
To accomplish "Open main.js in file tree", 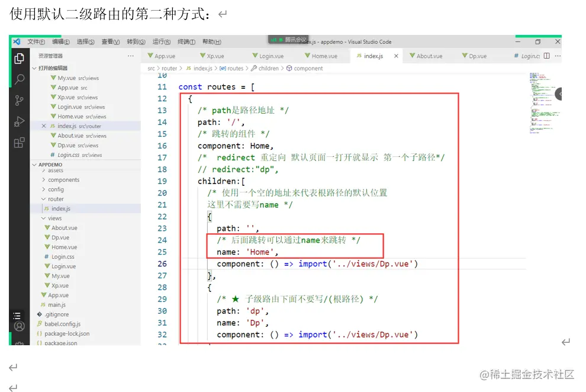I will click(x=56, y=305).
